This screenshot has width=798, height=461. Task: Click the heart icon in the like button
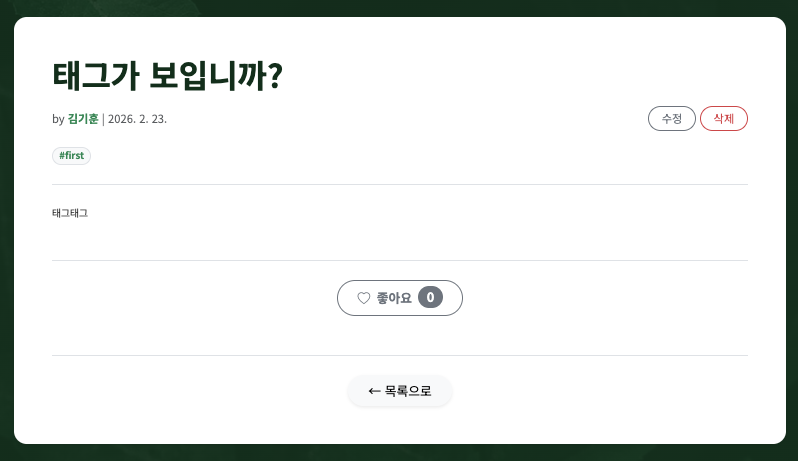tap(363, 298)
